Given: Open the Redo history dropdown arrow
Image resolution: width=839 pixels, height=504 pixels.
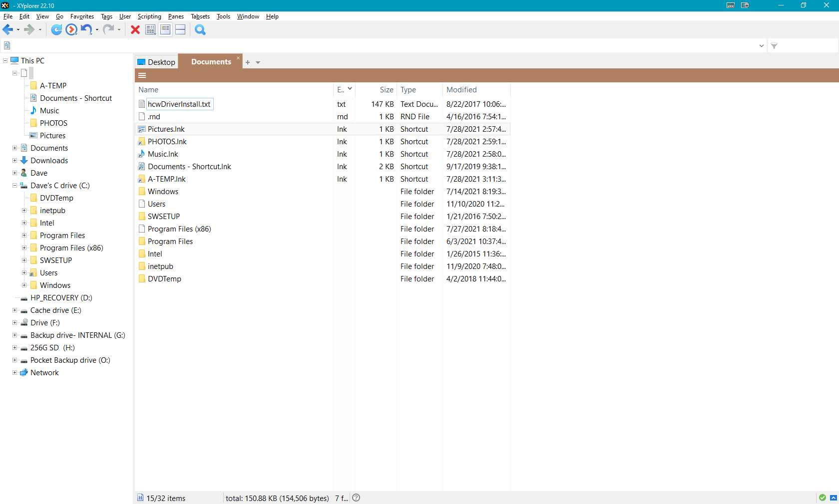Looking at the screenshot, I should point(119,30).
